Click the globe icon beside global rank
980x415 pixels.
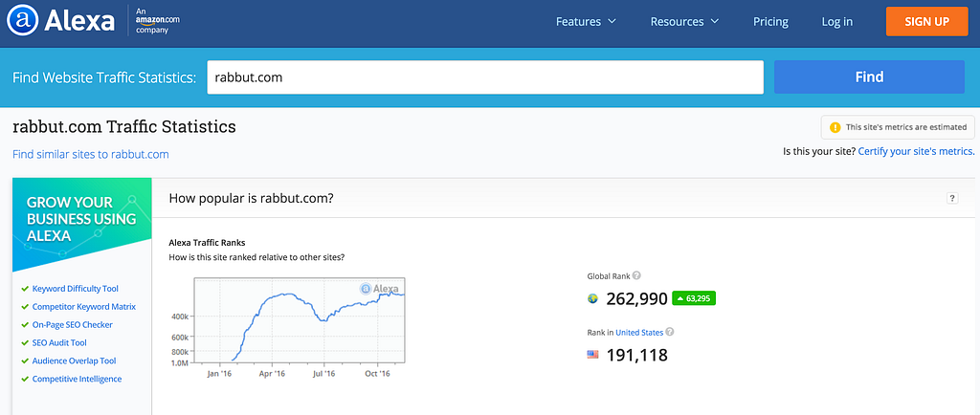(x=592, y=299)
